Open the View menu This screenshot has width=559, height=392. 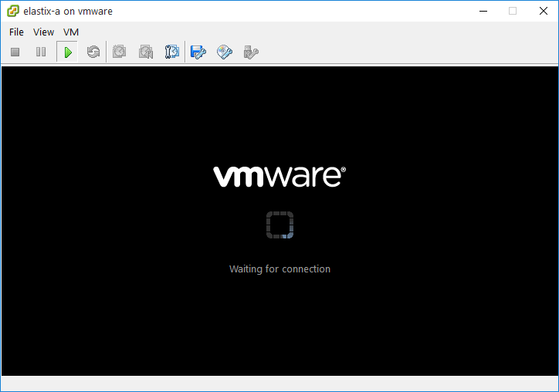coord(43,32)
